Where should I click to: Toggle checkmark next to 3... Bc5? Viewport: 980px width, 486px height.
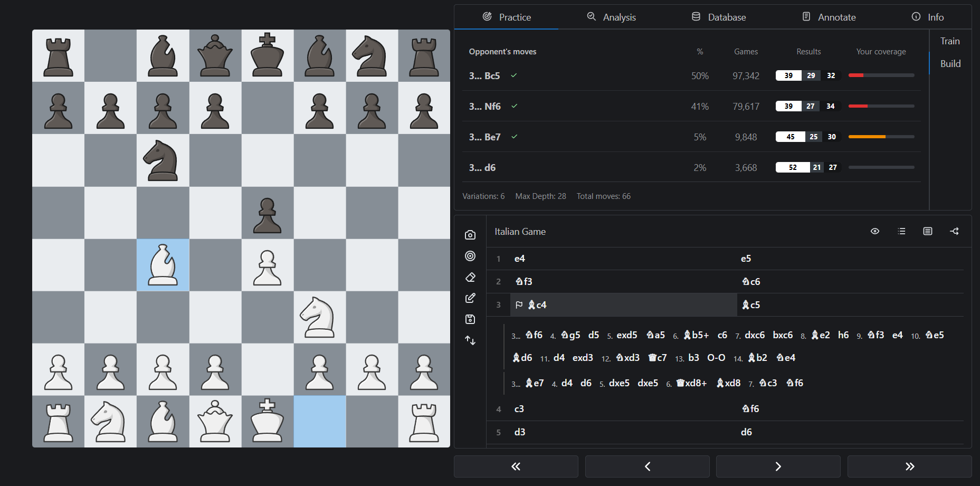click(514, 75)
